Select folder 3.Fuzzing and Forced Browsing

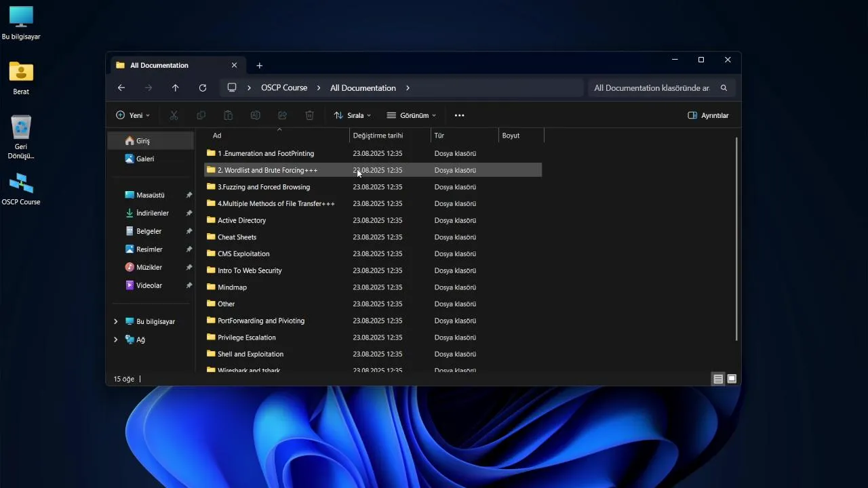(373, 187)
